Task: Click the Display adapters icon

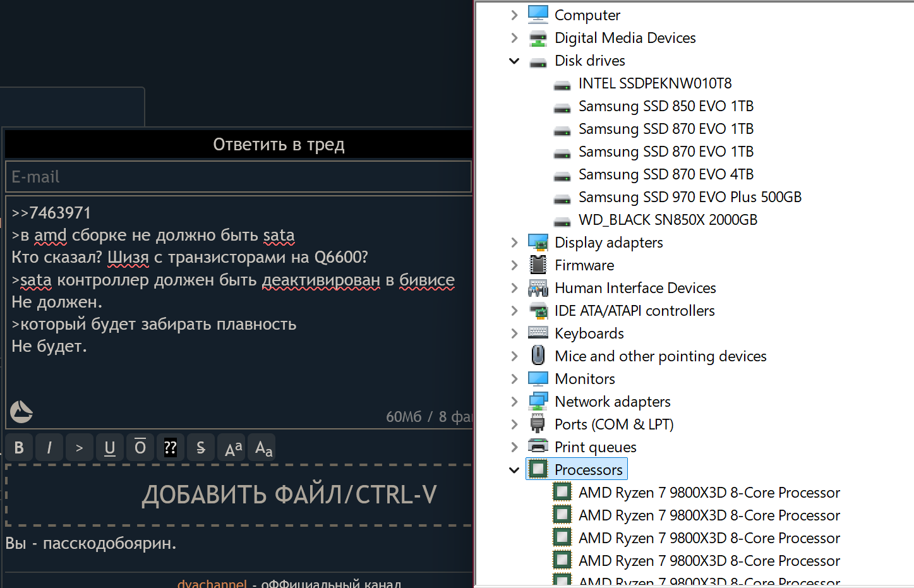Action: (538, 243)
